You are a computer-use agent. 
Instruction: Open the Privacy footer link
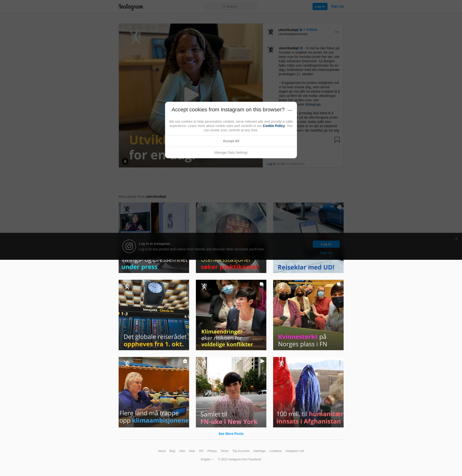coord(212,451)
